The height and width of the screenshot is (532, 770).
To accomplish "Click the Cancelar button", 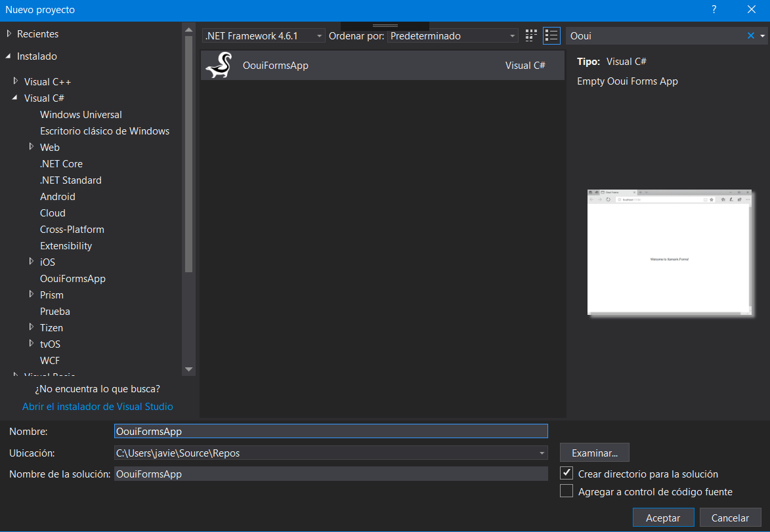I will pos(730,518).
